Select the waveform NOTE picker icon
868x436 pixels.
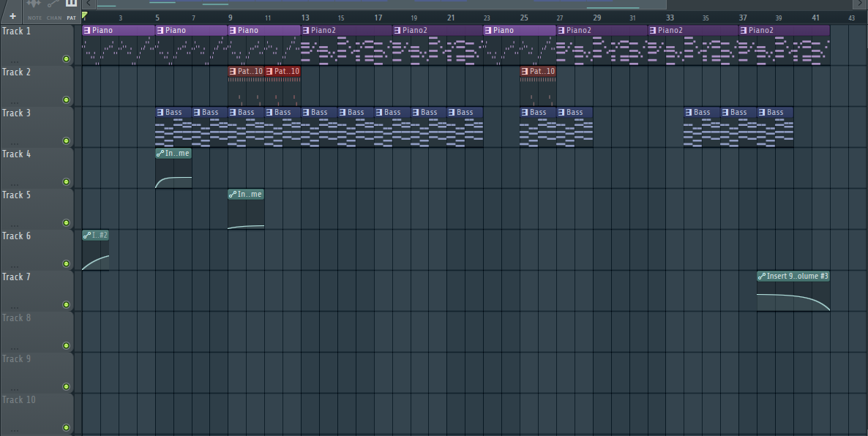[x=34, y=4]
